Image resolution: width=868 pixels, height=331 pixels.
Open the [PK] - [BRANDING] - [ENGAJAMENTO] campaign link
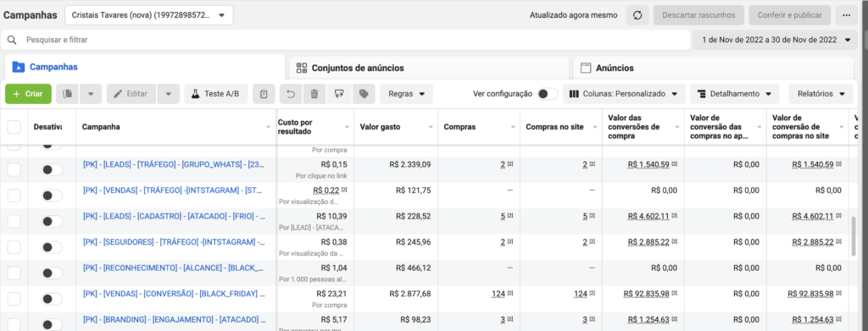point(174,319)
